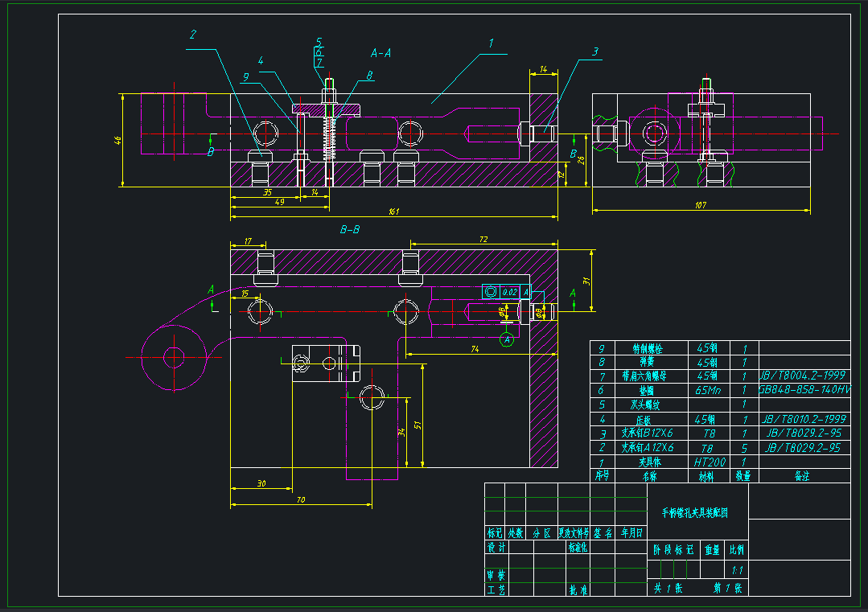The height and width of the screenshot is (612, 868).
Task: Click the "A-A" section view label
Action: (381, 53)
